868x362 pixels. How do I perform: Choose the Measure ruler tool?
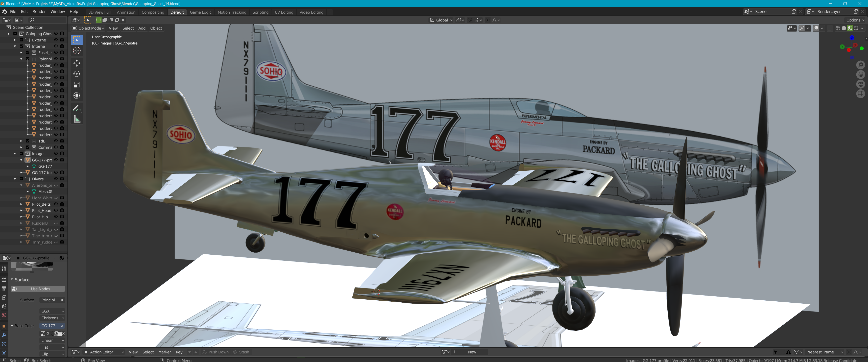pos(77,119)
